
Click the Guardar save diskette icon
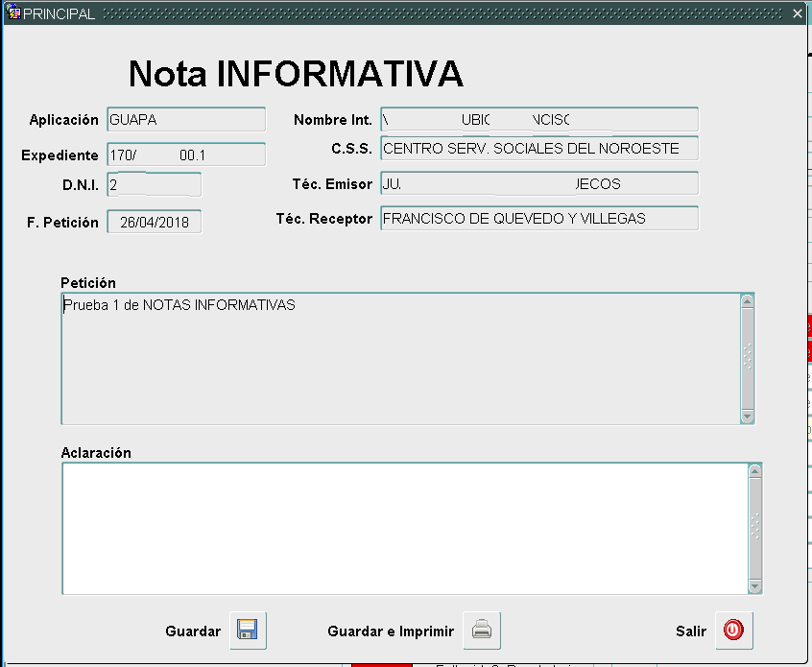247,631
